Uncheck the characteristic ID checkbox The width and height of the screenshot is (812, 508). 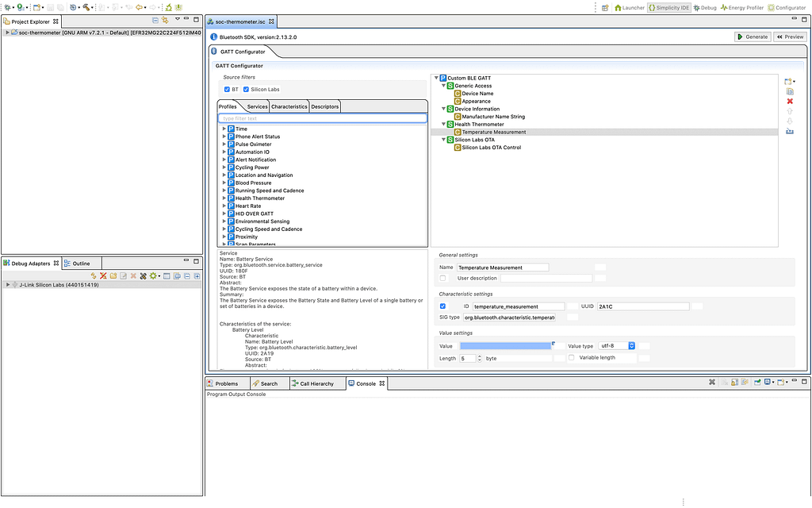pos(442,306)
